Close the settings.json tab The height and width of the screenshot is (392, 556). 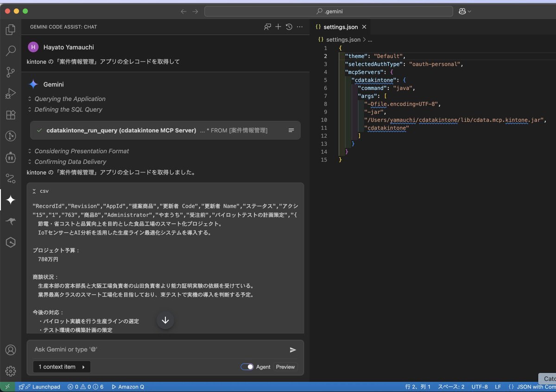pos(364,27)
